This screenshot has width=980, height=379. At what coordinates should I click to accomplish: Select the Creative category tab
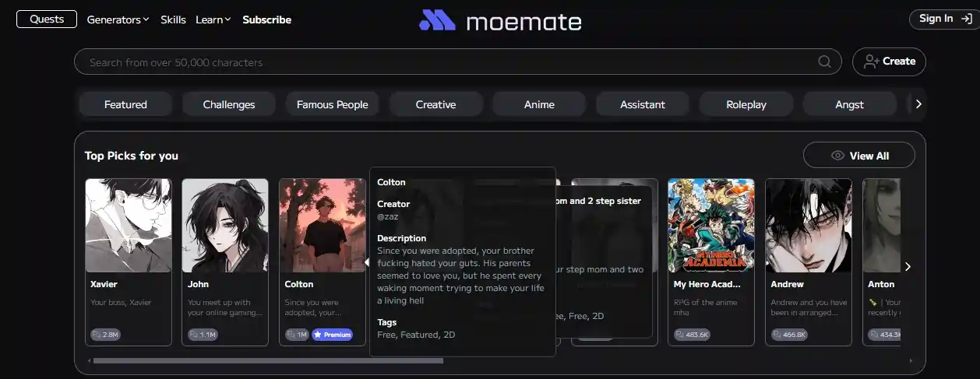tap(436, 104)
